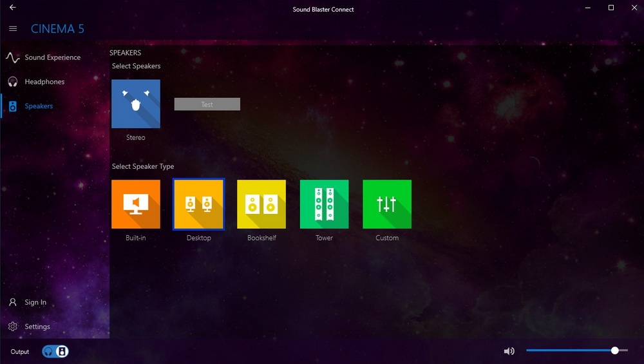Choose the Built-in speaker type tile
Viewport: 644px width, 364px height.
click(x=136, y=204)
